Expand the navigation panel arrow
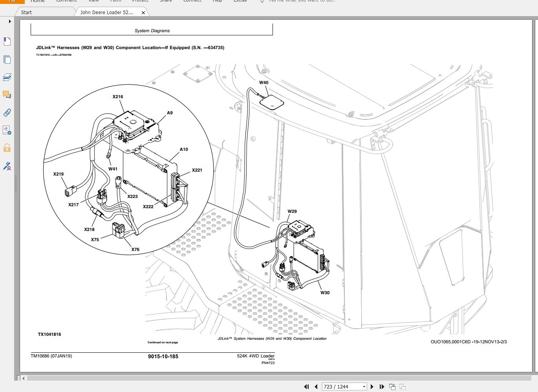 click(9, 22)
